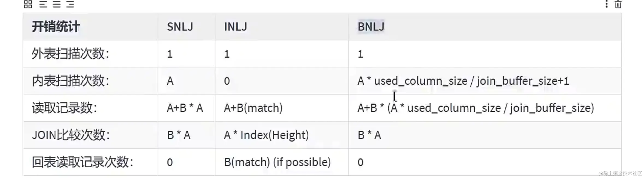The width and height of the screenshot is (644, 178).
Task: Delete the table with the trash icon
Action: pos(618,4)
